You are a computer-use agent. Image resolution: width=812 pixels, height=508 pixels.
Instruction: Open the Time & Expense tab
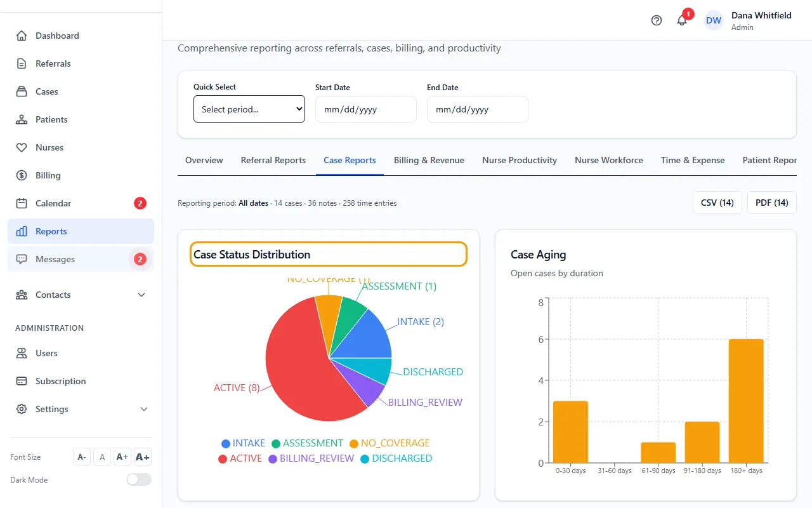(693, 160)
